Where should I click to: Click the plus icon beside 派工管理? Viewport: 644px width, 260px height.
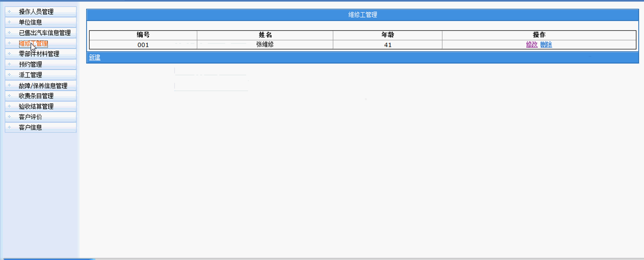(9, 75)
